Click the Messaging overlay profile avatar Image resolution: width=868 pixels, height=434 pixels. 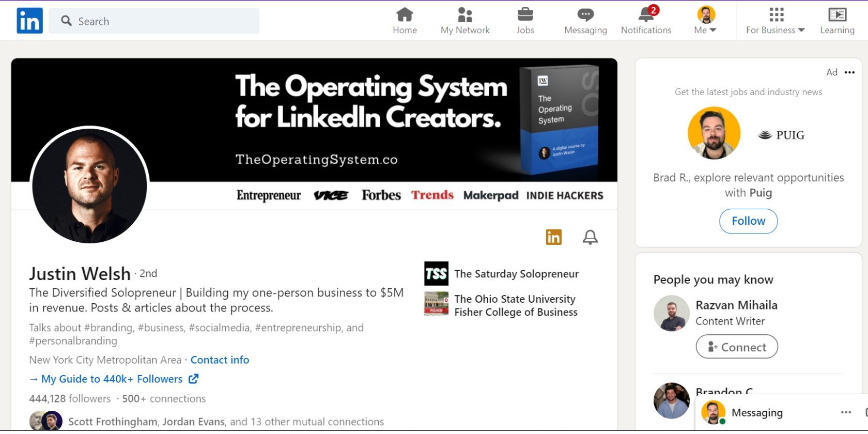click(x=713, y=412)
